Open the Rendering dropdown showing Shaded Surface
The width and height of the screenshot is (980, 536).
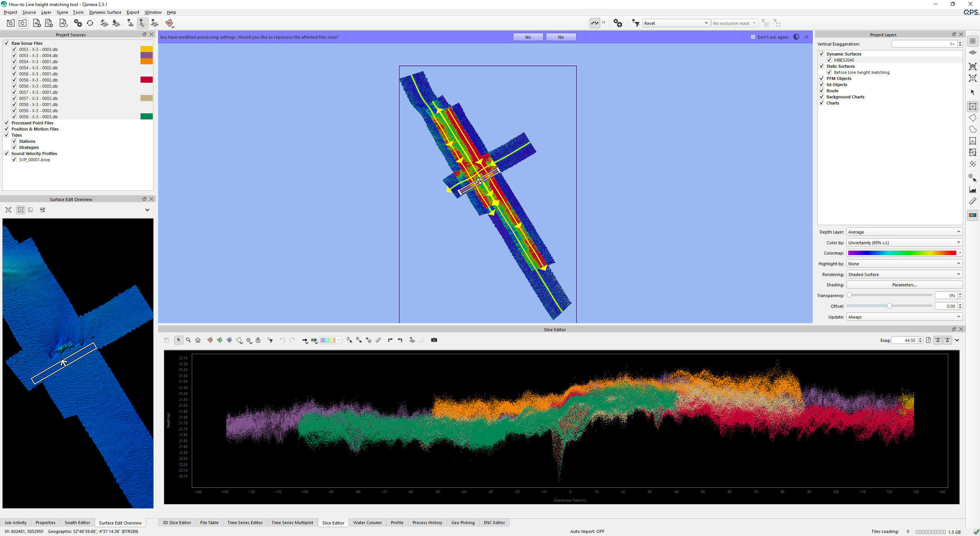(904, 275)
